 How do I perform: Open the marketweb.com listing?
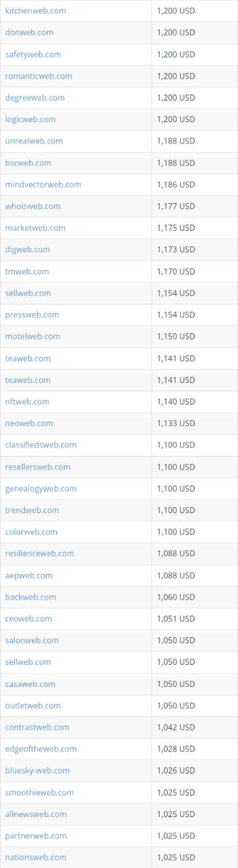pos(35,228)
